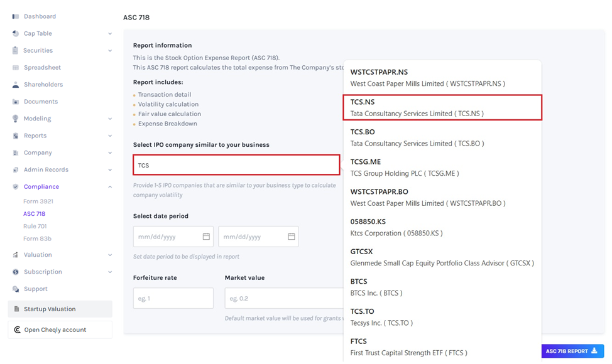612x364 pixels.
Task: Click the Documents folder icon
Action: pos(16,102)
